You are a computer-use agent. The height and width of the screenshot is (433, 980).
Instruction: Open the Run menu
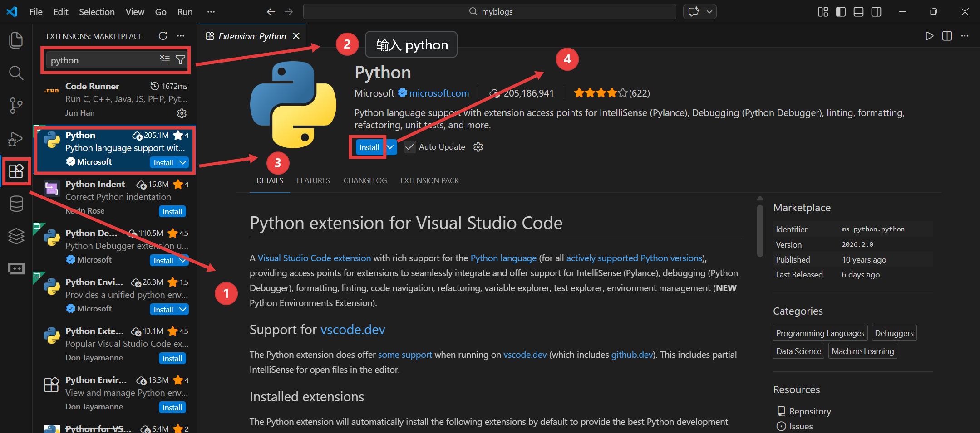click(184, 12)
